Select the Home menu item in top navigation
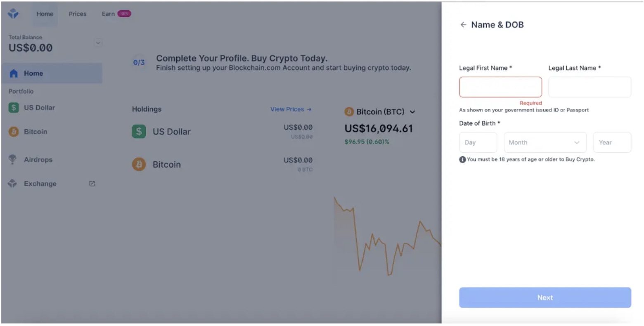This screenshot has height=326, width=644. click(45, 14)
